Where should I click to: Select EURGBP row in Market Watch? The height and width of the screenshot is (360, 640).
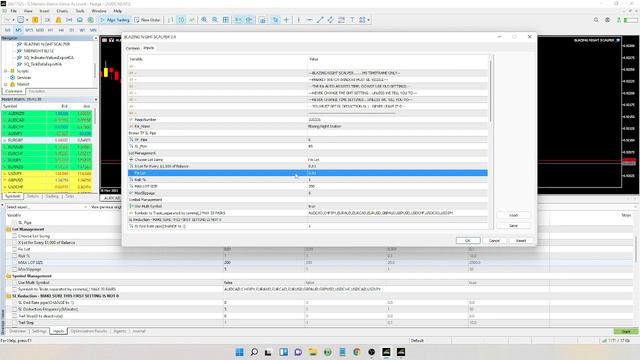(47, 140)
